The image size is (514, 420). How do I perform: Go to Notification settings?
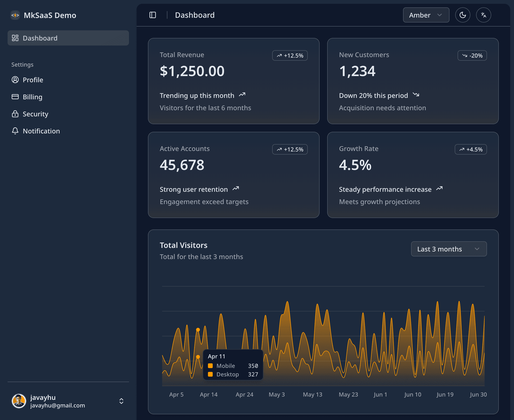pos(41,131)
